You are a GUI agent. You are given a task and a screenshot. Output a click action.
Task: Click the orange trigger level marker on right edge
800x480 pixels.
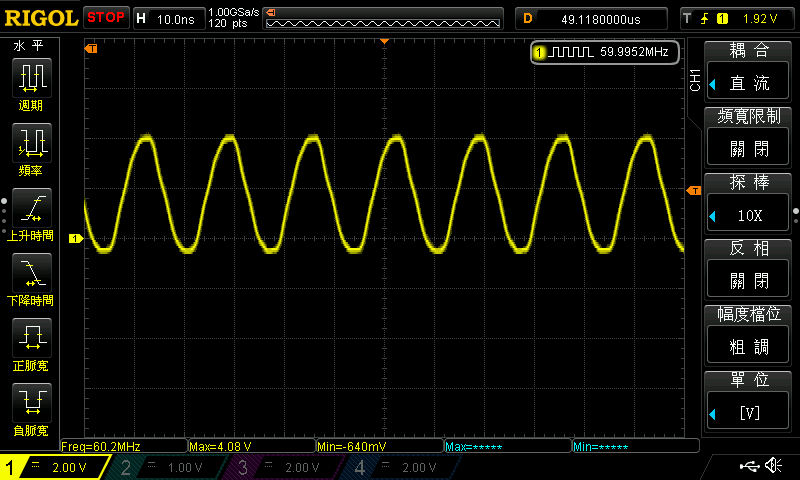point(692,190)
